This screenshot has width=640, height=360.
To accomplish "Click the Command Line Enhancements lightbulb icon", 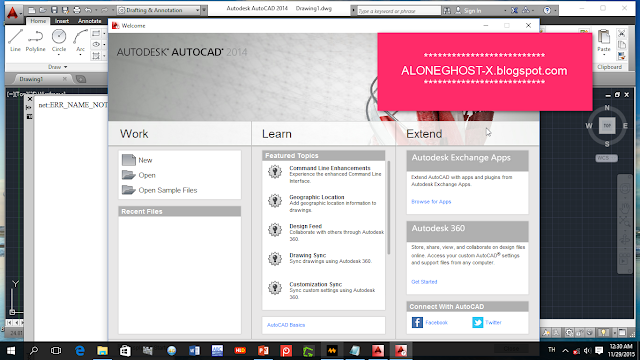I will click(275, 171).
